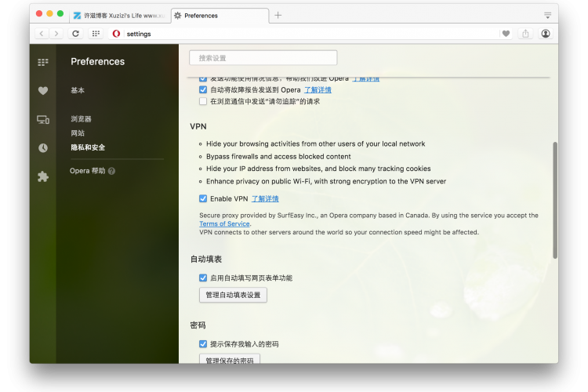The height and width of the screenshot is (392, 588).
Task: Open Speed Dial from the sidebar
Action: (x=43, y=62)
